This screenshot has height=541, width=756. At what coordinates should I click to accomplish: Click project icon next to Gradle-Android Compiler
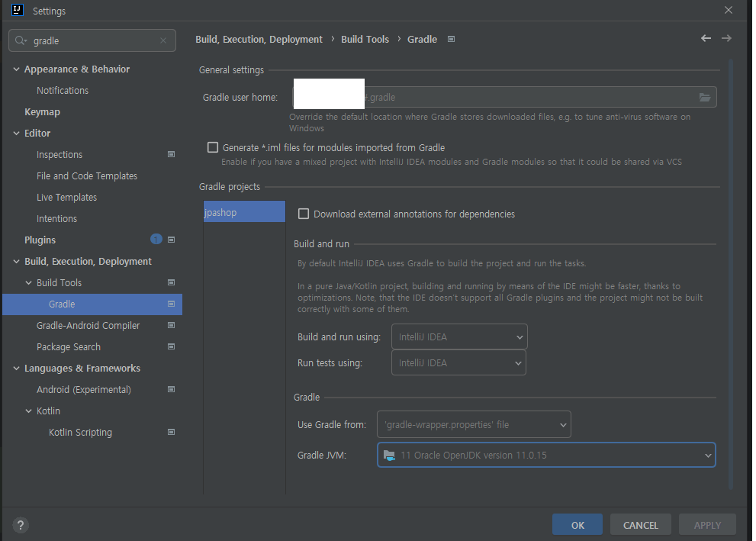[x=171, y=326]
